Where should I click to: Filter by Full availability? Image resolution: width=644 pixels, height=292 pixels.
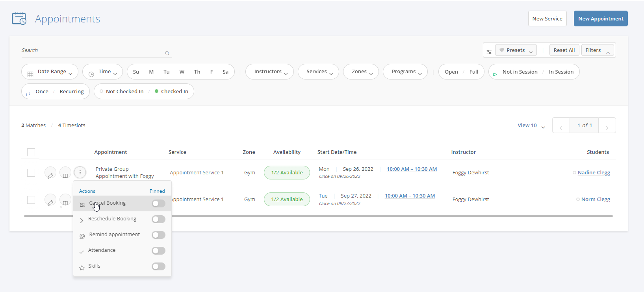(x=474, y=72)
